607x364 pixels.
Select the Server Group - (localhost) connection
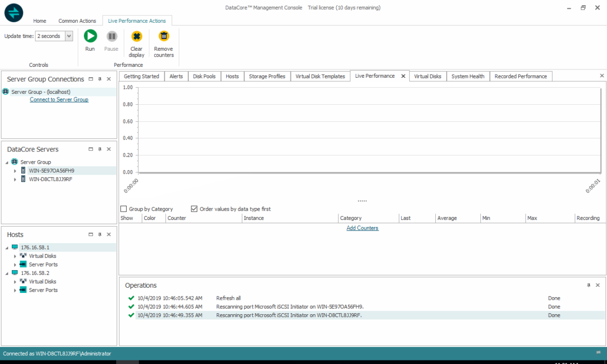(x=59, y=92)
